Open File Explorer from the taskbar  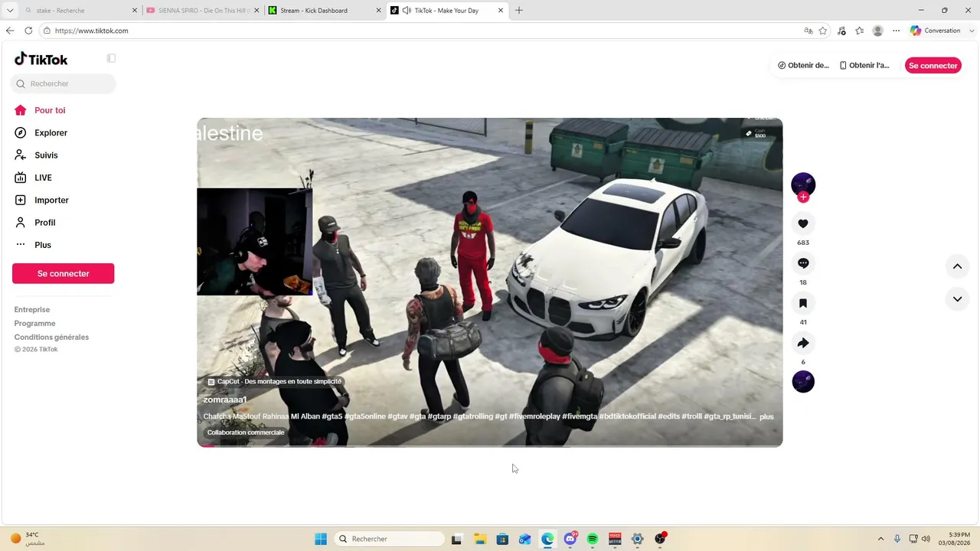480,539
